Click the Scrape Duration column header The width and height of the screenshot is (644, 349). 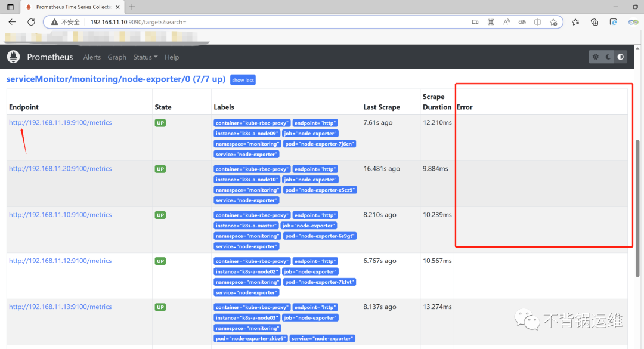coord(437,102)
